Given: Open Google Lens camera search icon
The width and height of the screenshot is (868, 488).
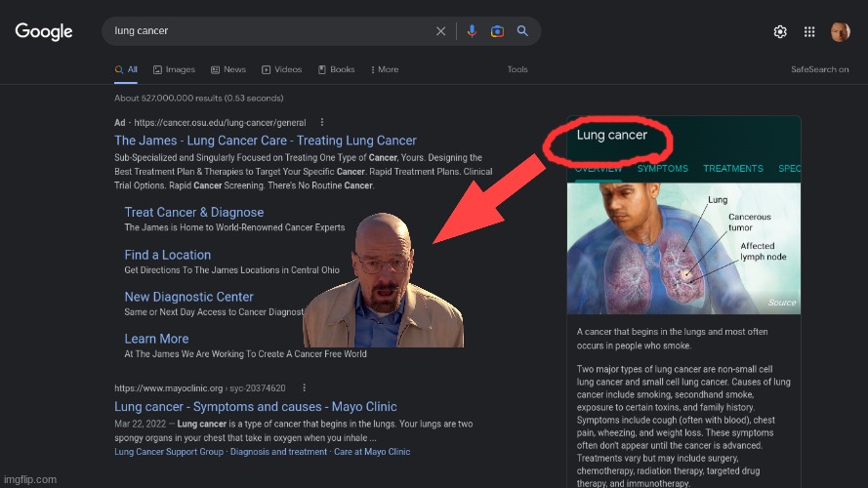Looking at the screenshot, I should point(497,31).
